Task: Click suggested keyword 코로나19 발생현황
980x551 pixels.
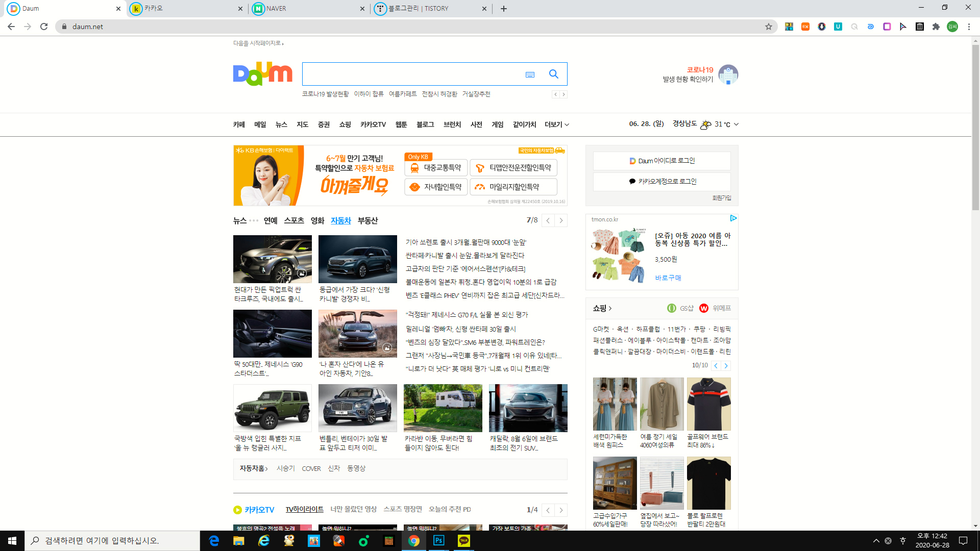Action: (x=325, y=94)
